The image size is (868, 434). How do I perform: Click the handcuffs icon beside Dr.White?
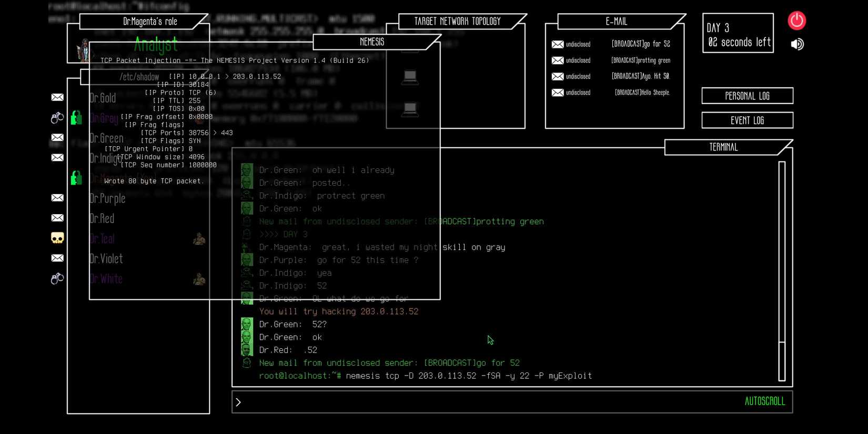click(x=57, y=278)
